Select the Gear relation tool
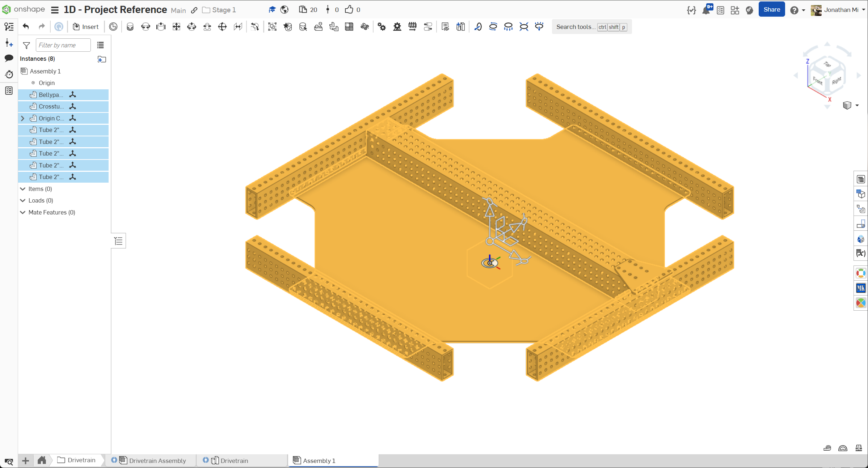The height and width of the screenshot is (468, 868). [382, 27]
